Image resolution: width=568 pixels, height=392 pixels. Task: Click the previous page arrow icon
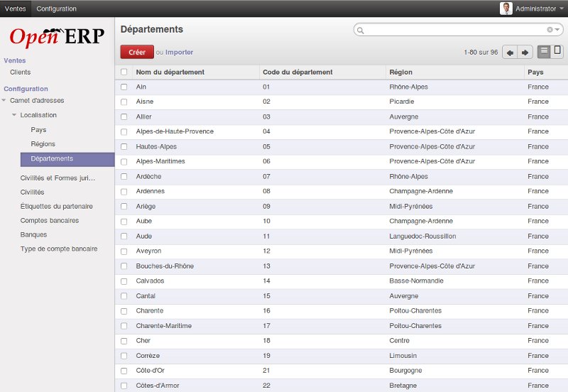click(x=510, y=53)
